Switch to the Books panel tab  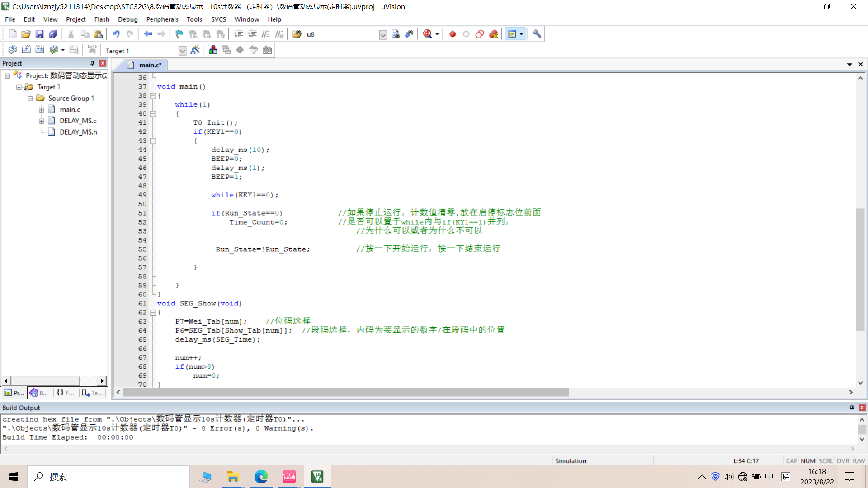tap(40, 393)
